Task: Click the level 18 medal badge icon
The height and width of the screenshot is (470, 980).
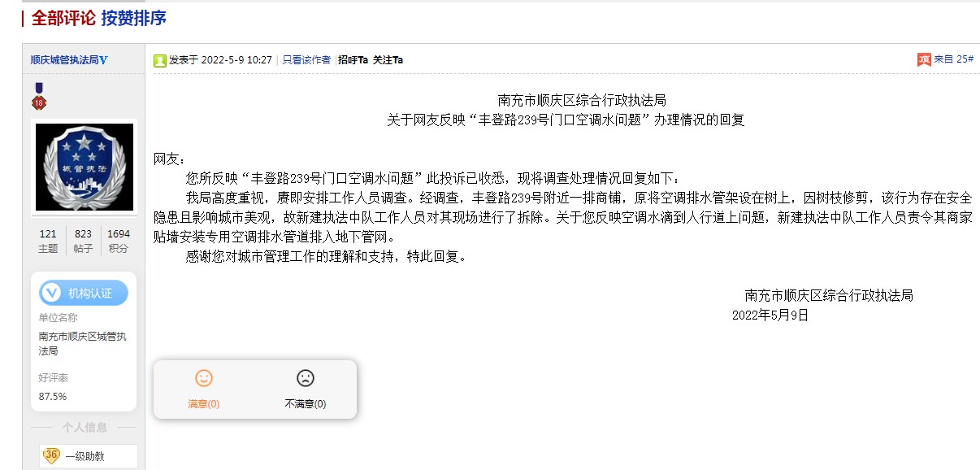Action: (39, 96)
